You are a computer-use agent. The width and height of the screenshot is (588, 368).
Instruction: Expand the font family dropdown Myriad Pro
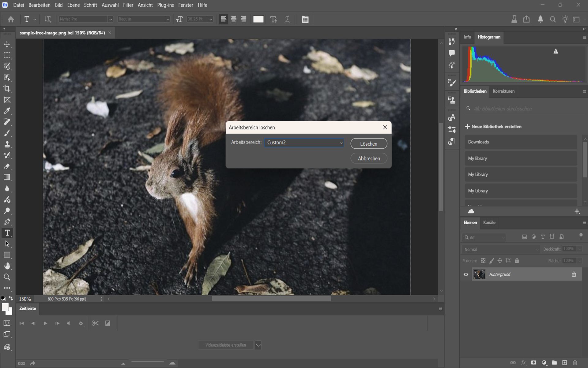111,19
